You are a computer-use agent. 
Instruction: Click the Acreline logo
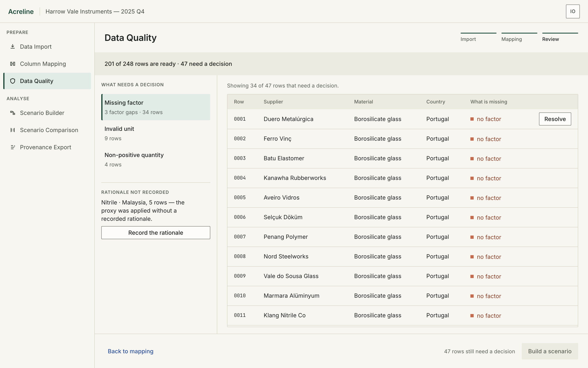[x=21, y=11]
